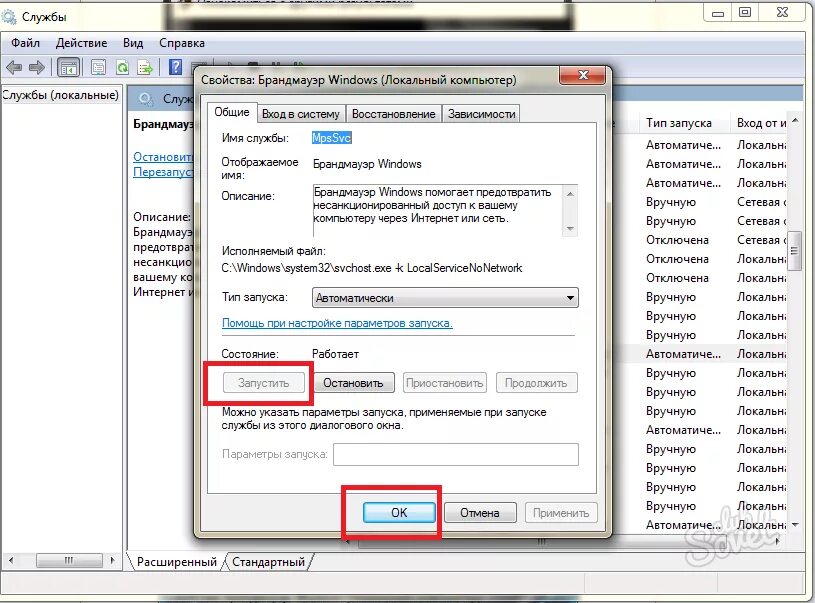Minimize the Службы window
Screen dimensions: 815x603
point(718,13)
